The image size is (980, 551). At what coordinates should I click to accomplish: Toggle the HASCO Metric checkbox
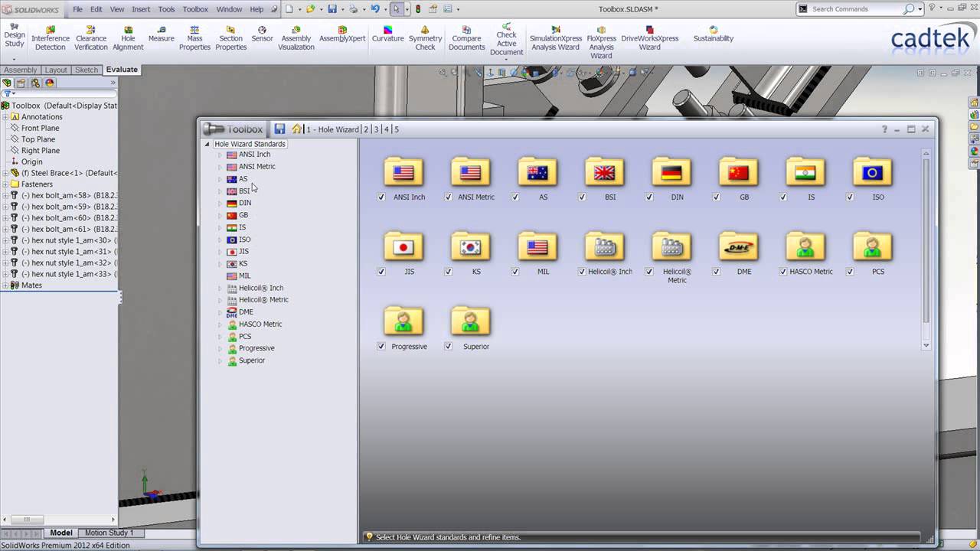coord(783,271)
